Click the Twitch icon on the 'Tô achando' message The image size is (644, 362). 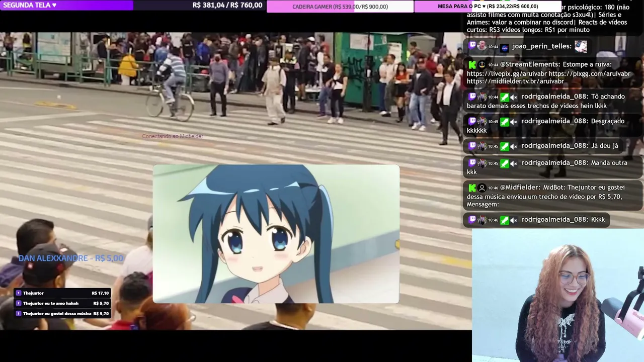[x=472, y=97]
